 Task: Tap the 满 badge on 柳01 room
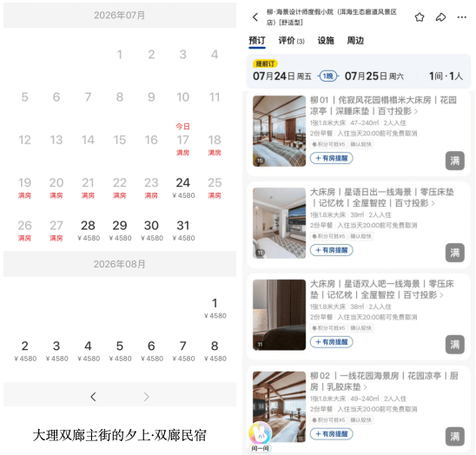point(455,161)
